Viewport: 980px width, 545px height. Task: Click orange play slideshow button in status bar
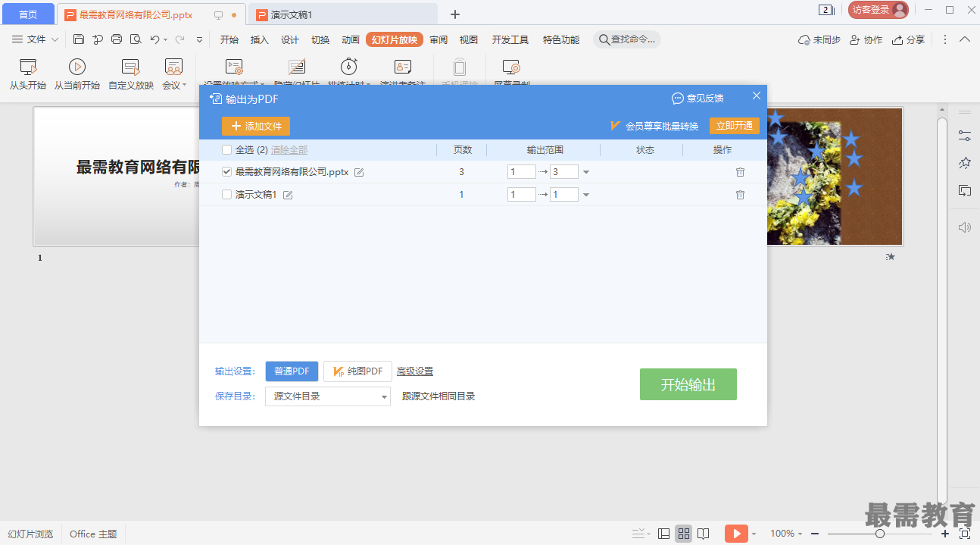point(736,534)
